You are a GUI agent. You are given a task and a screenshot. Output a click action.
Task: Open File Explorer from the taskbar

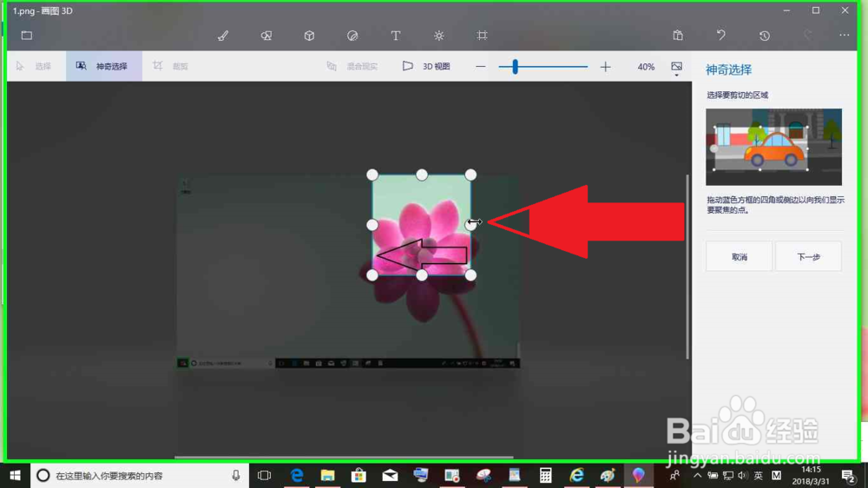pos(328,475)
